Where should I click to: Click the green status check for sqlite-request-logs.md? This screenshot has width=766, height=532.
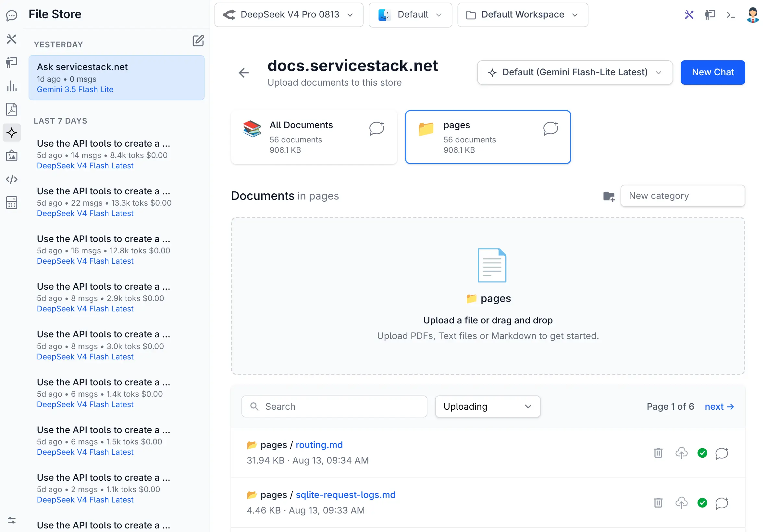coord(702,503)
